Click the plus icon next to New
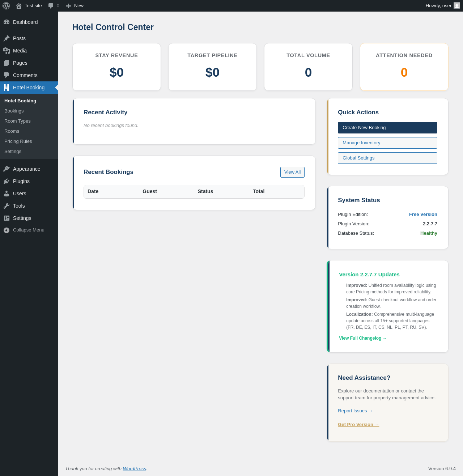Image resolution: width=463 pixels, height=476 pixels. pos(68,6)
